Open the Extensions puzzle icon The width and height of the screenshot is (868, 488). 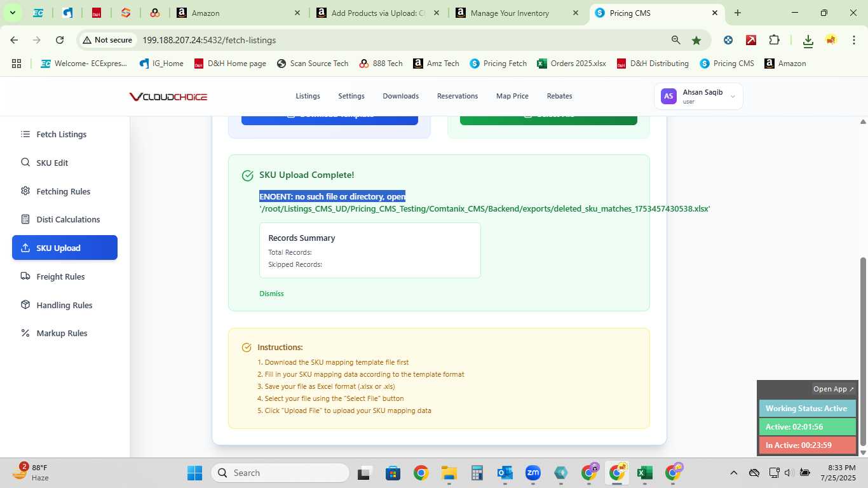[x=774, y=40]
